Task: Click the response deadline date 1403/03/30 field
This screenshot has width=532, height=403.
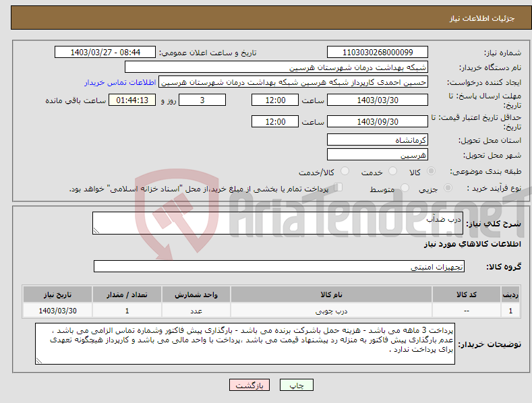Action: click(x=378, y=100)
